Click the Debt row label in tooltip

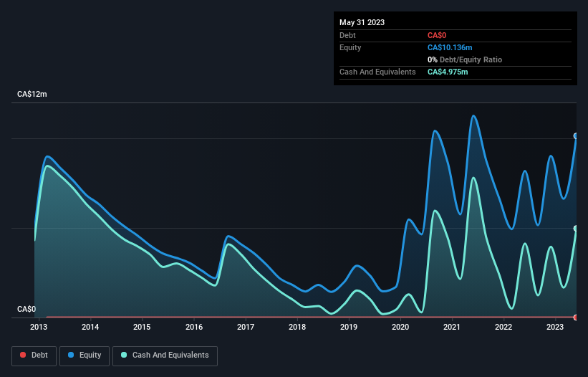click(347, 35)
